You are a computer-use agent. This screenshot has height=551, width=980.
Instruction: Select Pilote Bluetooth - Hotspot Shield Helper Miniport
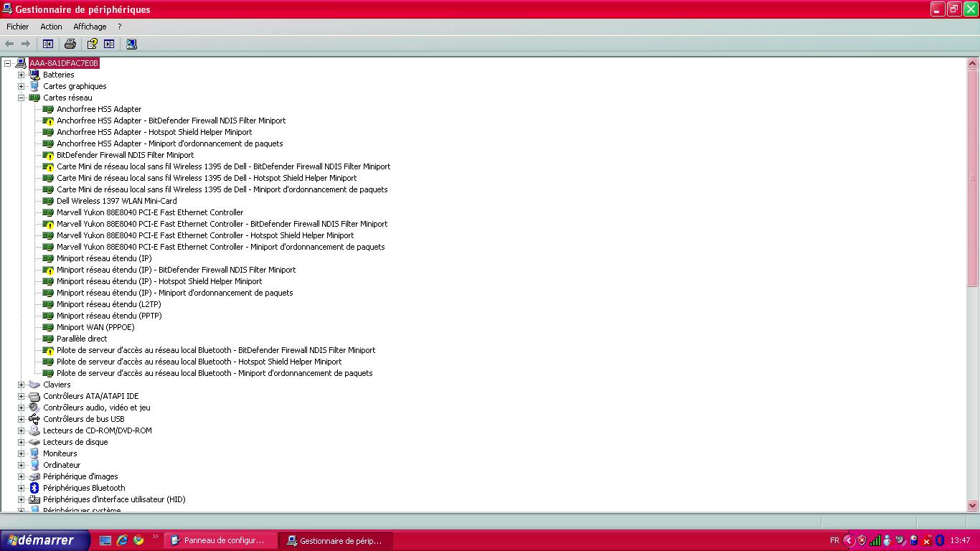click(199, 362)
